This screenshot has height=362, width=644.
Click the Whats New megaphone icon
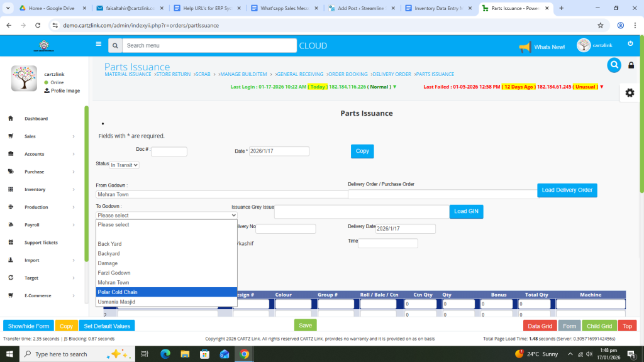pyautogui.click(x=525, y=47)
